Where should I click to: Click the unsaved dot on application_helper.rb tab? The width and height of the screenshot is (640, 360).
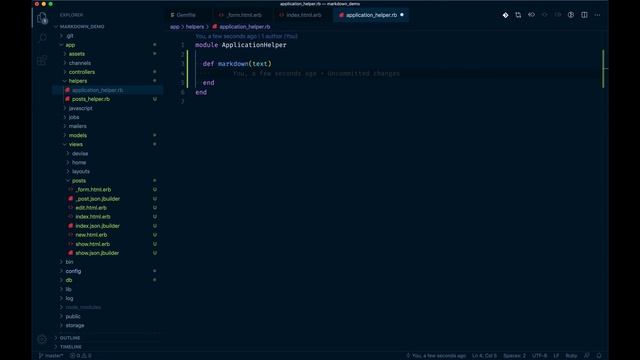[402, 15]
